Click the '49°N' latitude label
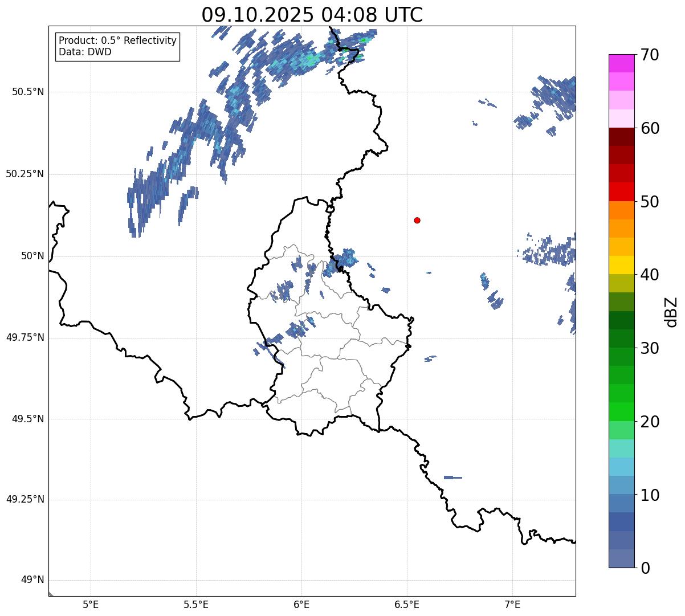 32,580
